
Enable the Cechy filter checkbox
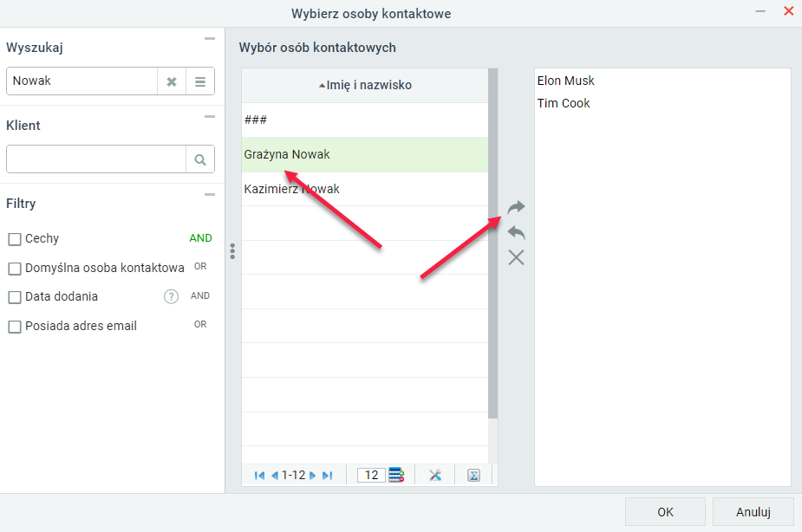pyautogui.click(x=15, y=239)
